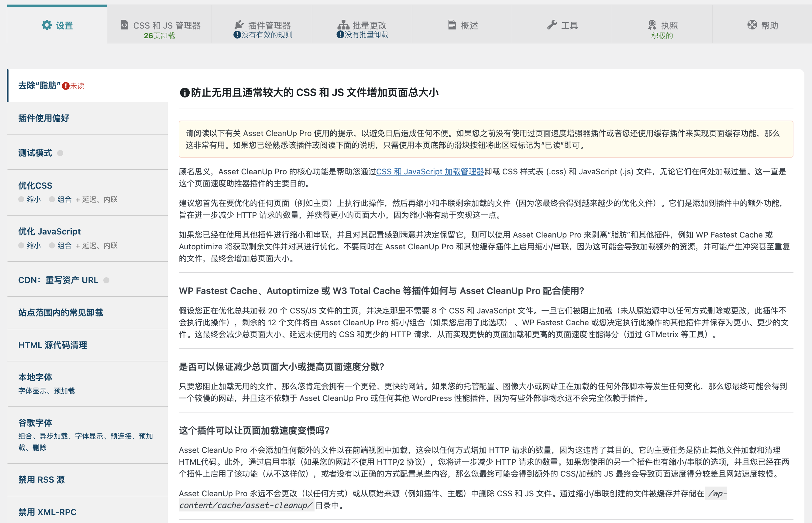This screenshot has height=523, width=812.
Task: Click + 延迟、内联 text under 优化CSS
Action: click(x=97, y=200)
